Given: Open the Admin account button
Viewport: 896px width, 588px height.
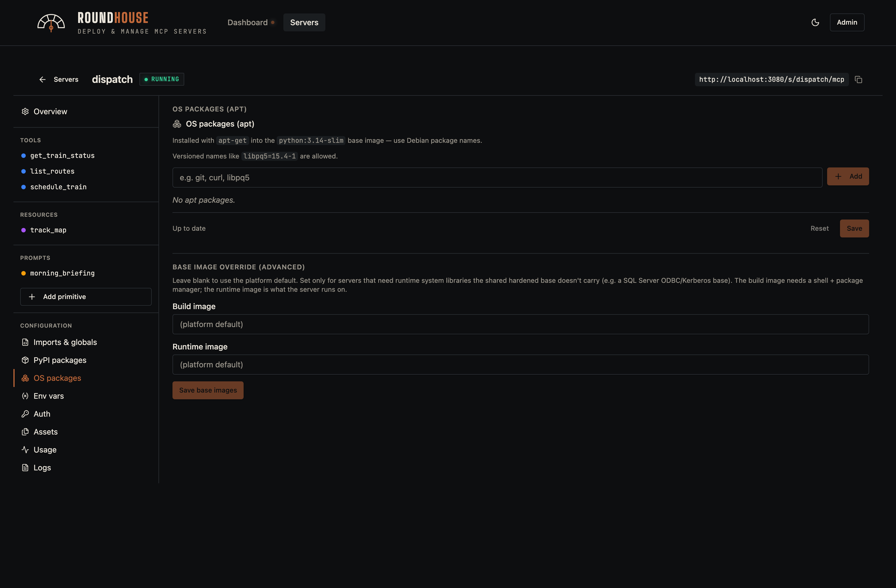Looking at the screenshot, I should [x=847, y=23].
